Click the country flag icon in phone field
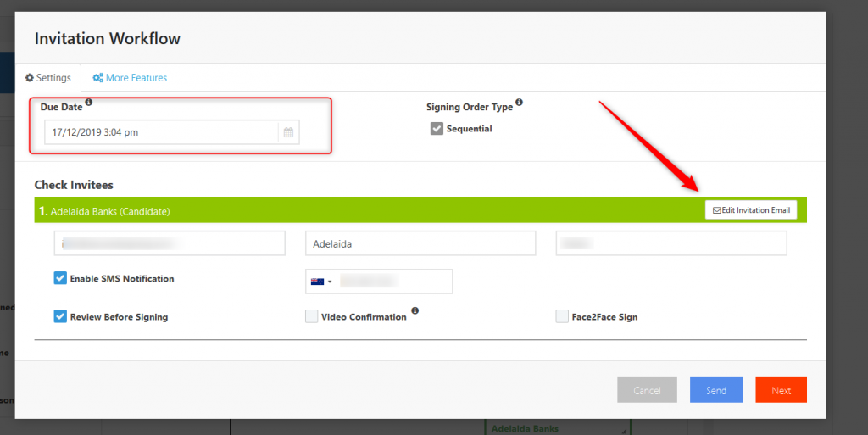 click(318, 282)
